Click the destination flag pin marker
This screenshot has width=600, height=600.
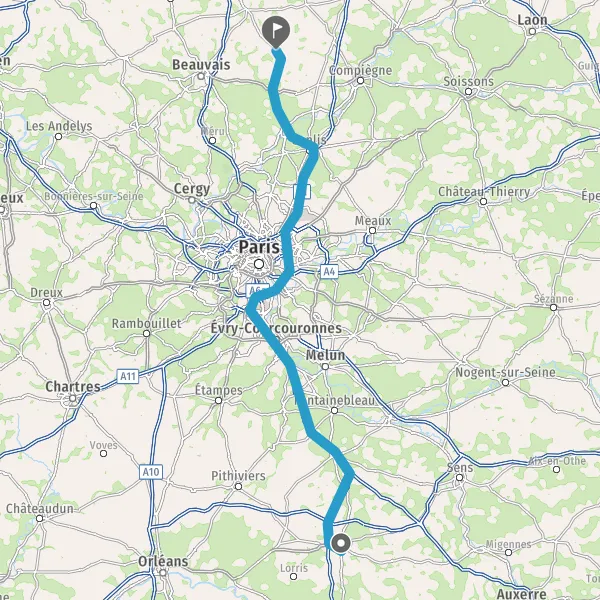coord(276,32)
